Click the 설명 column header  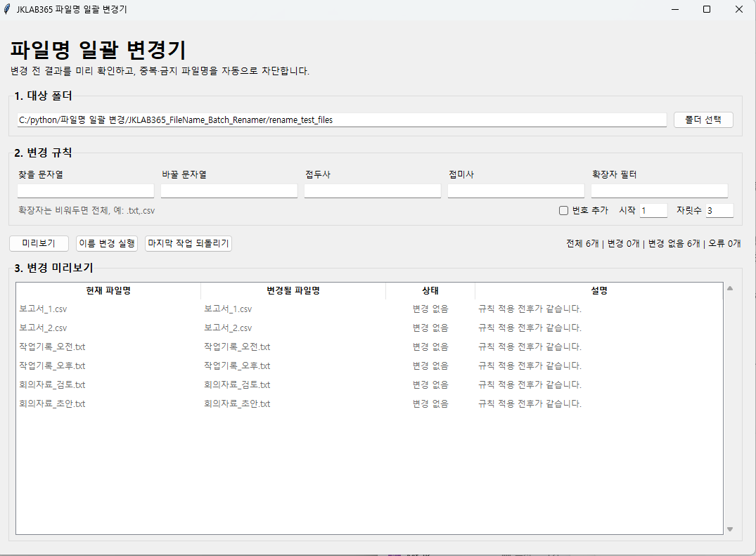598,290
